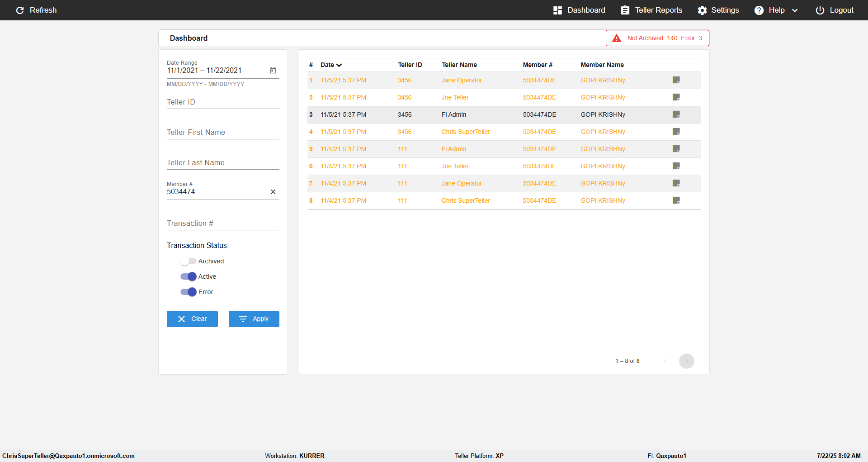The width and height of the screenshot is (868, 462).
Task: Click the Teller ID column header
Action: tap(410, 65)
